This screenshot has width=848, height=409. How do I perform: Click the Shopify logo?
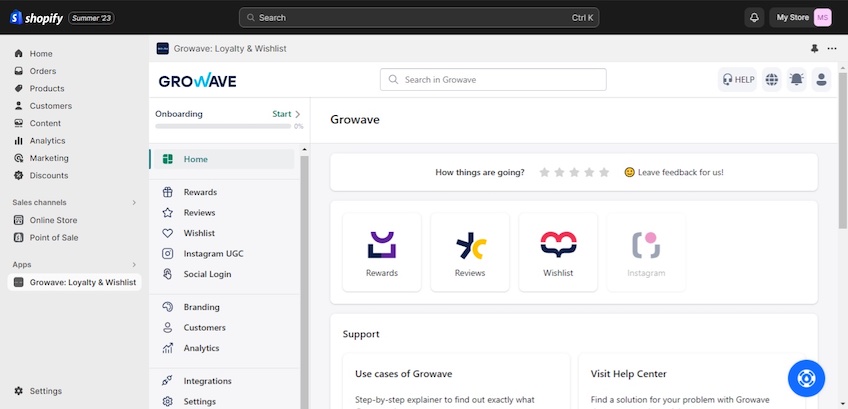tap(36, 18)
